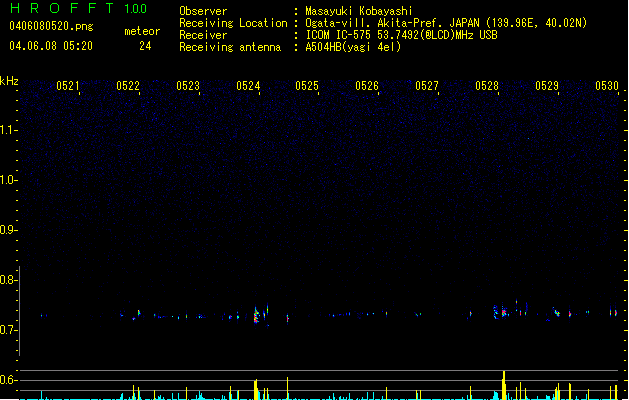Image resolution: width=629 pixels, height=400 pixels.
Task: Click the tallest yellow intensity bar after 0528
Action: click(x=504, y=385)
